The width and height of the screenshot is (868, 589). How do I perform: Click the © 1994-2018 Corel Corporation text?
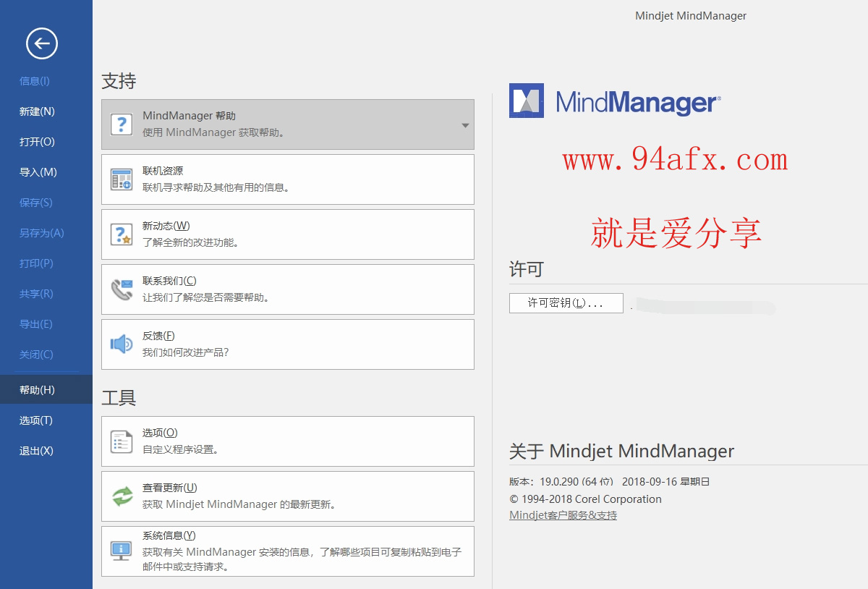(586, 499)
